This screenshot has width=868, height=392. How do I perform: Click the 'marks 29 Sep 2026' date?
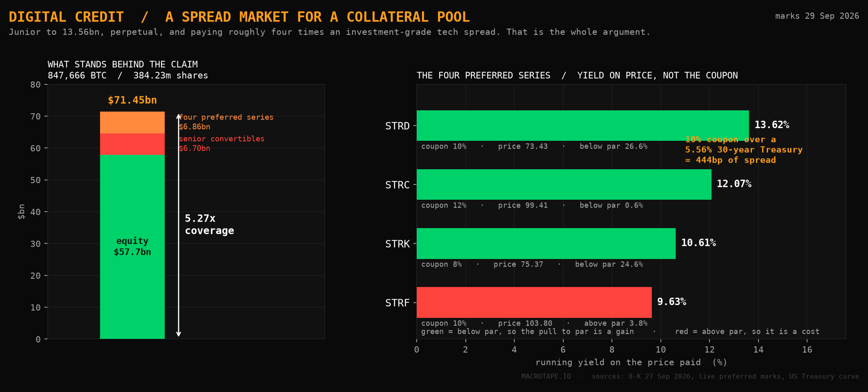[x=817, y=16]
